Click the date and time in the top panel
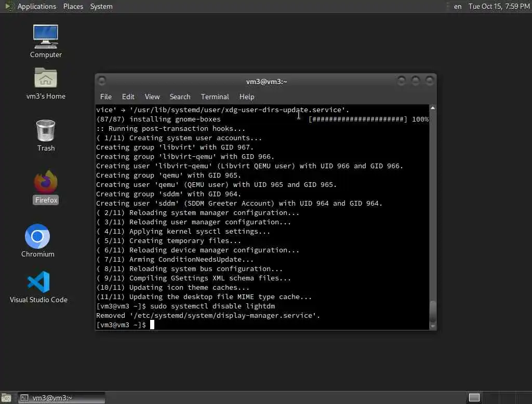The image size is (532, 404). coord(499,6)
